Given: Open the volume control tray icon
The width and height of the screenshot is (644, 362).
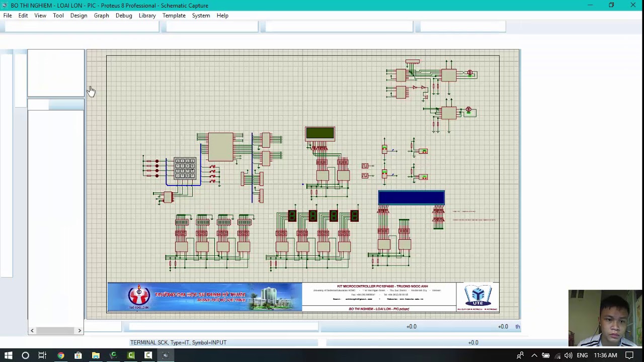Looking at the screenshot, I should 568,355.
